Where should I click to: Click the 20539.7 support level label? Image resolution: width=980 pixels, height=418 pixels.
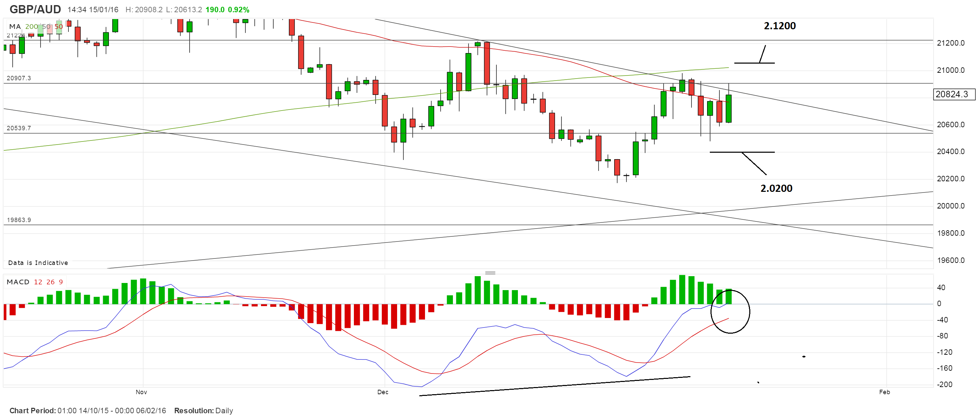19,128
